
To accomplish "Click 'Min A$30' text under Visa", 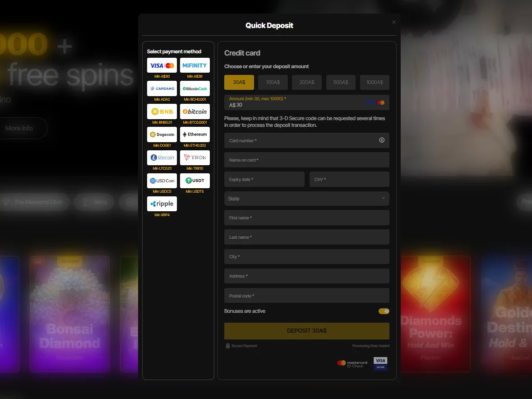I will pos(162,76).
